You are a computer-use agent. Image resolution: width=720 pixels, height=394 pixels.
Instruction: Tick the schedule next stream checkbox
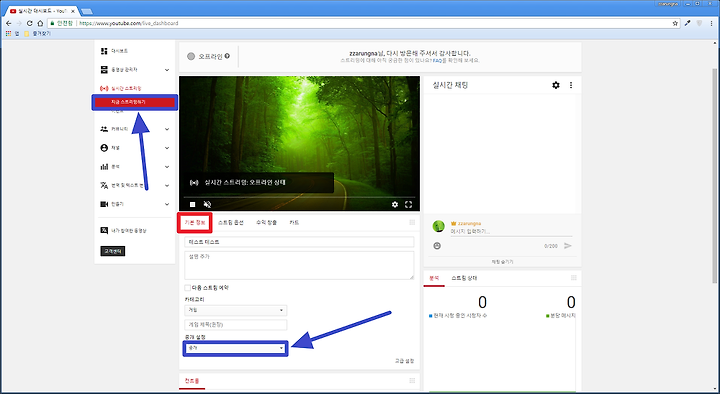click(187, 288)
